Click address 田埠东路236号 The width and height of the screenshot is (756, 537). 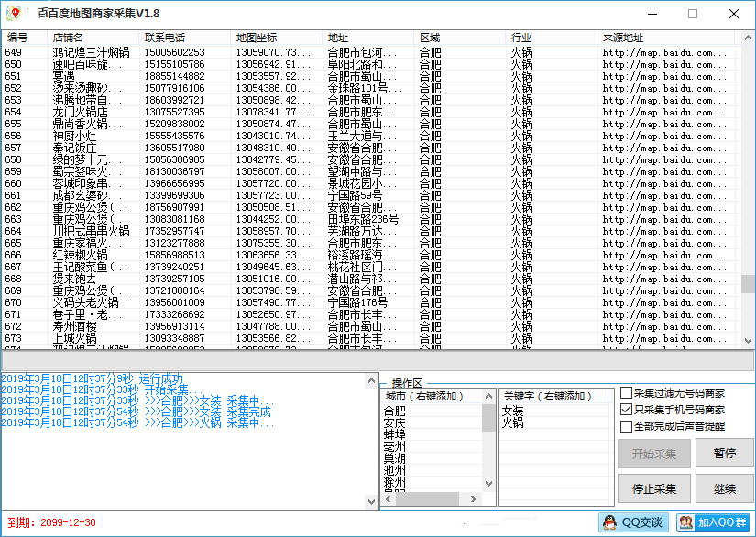click(x=363, y=219)
